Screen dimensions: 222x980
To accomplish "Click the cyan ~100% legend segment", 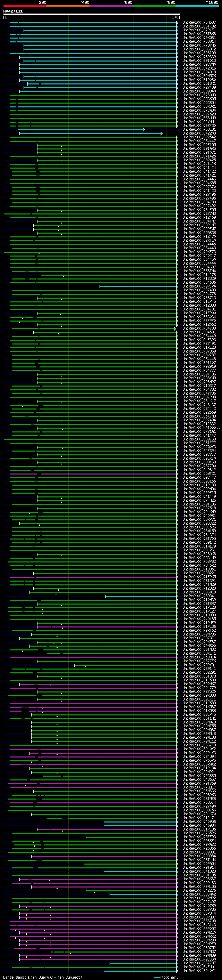I will coord(197,6).
